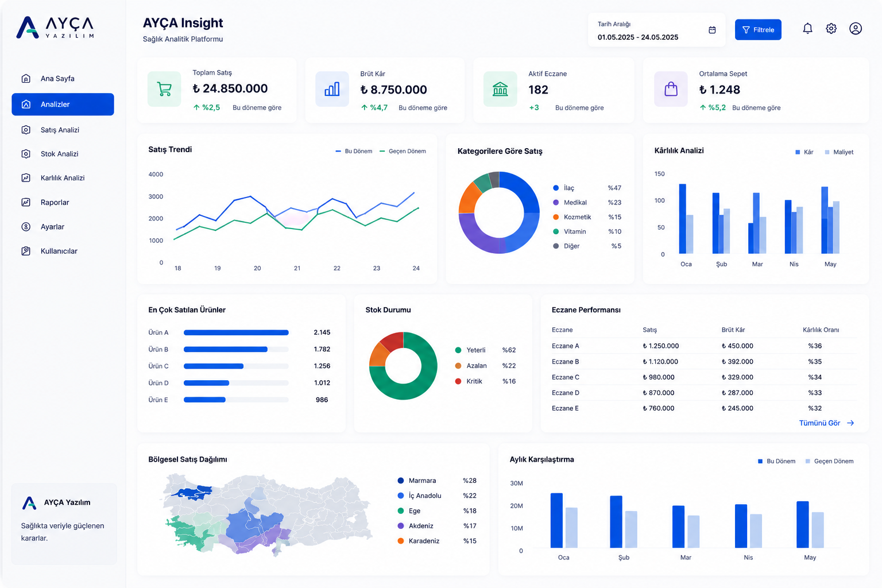
Task: Toggle Geçen Dönem legend in Aylık Karşılaştırma
Action: (829, 461)
